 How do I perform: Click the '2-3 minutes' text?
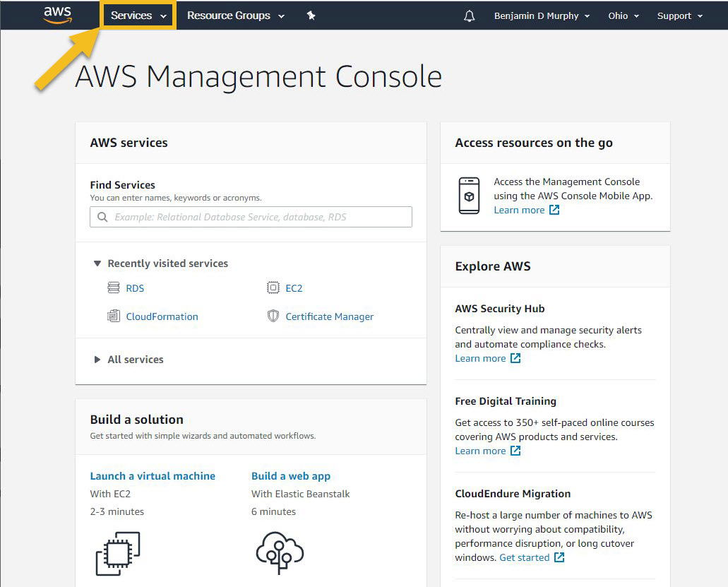pos(117,511)
